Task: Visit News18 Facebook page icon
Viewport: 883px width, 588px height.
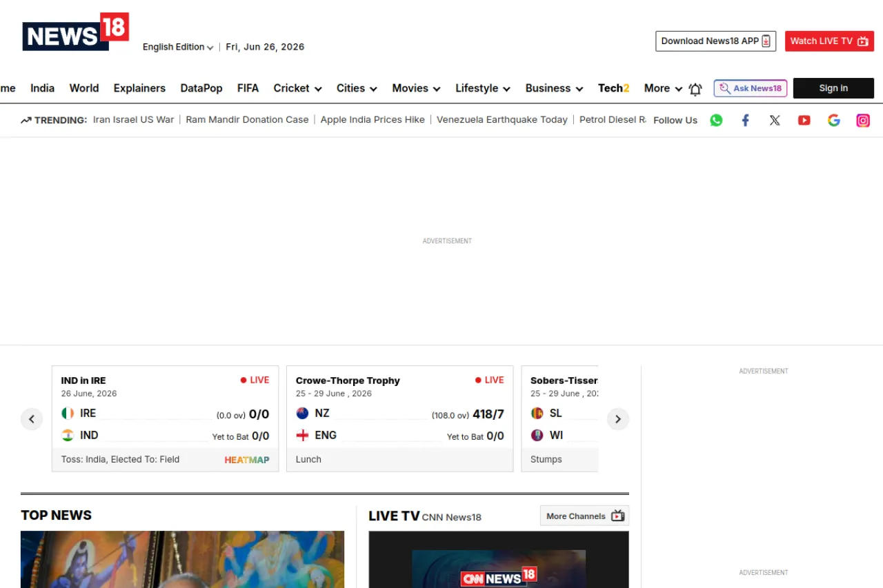Action: (746, 120)
